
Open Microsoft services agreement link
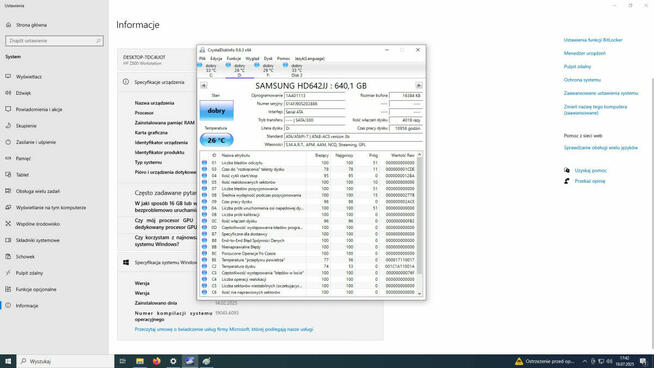224,330
